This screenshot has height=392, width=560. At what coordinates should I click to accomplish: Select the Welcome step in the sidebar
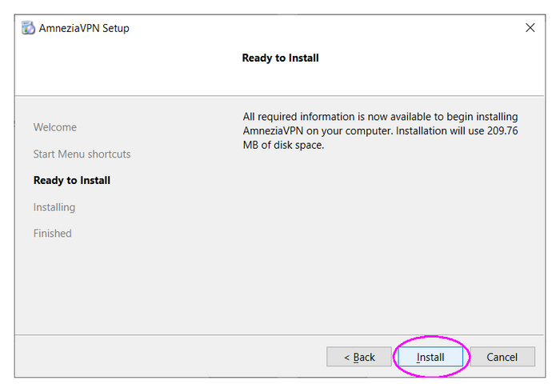click(55, 127)
